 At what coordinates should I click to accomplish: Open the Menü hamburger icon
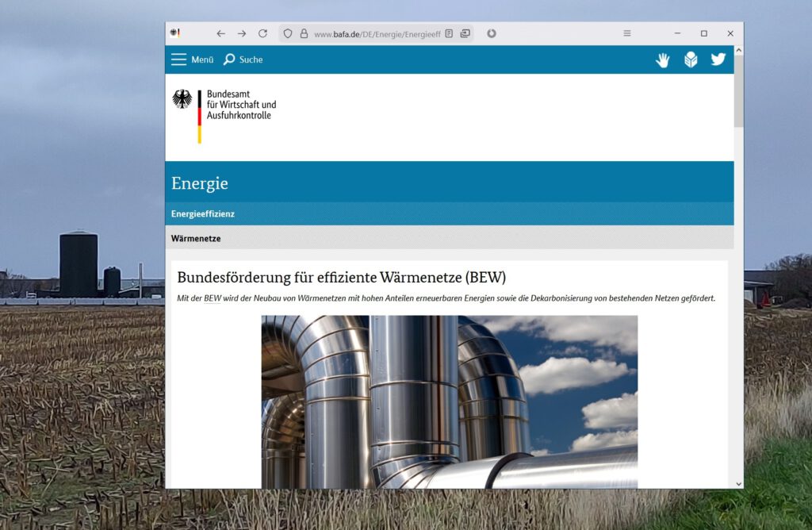click(179, 59)
